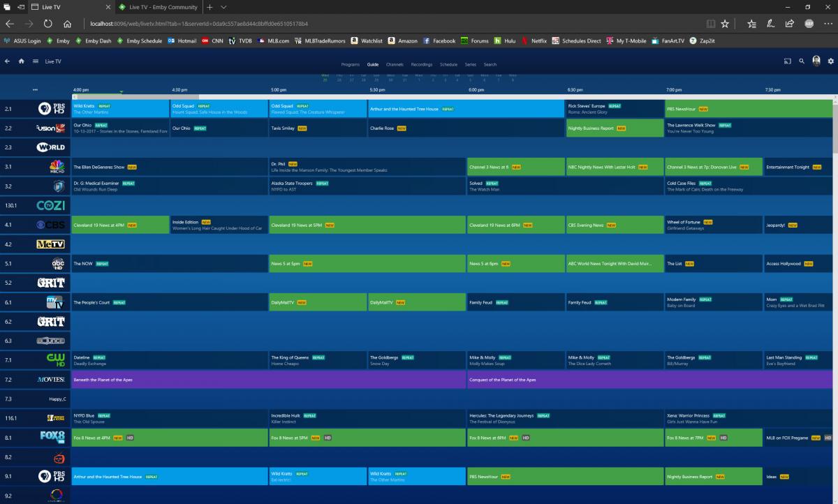Open Wheel of Fortune program

tap(714, 225)
